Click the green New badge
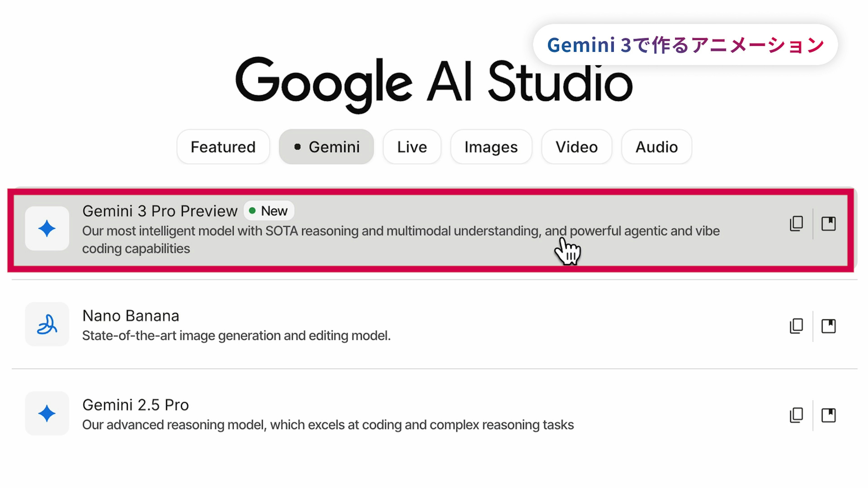Screen dimensions: 868x488 pos(269,211)
